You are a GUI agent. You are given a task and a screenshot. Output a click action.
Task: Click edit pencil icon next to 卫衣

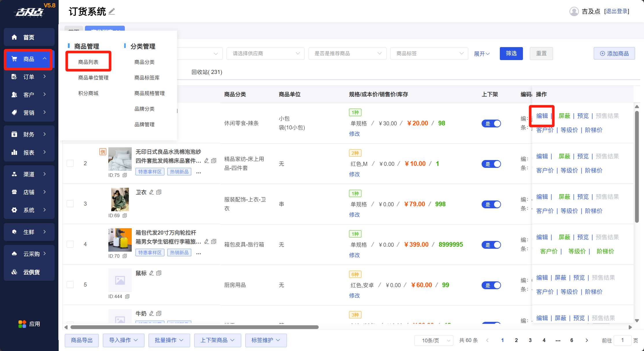(x=151, y=192)
